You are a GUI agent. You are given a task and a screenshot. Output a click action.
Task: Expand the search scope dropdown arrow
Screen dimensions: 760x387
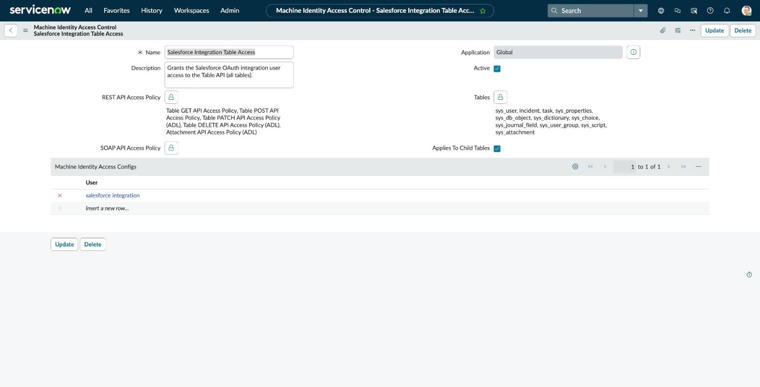(640, 11)
